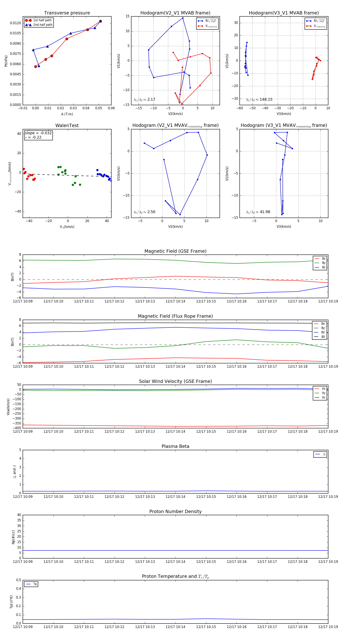Click the 'Hodogram(V2_V1 MVAB frame)' title

coord(175,13)
